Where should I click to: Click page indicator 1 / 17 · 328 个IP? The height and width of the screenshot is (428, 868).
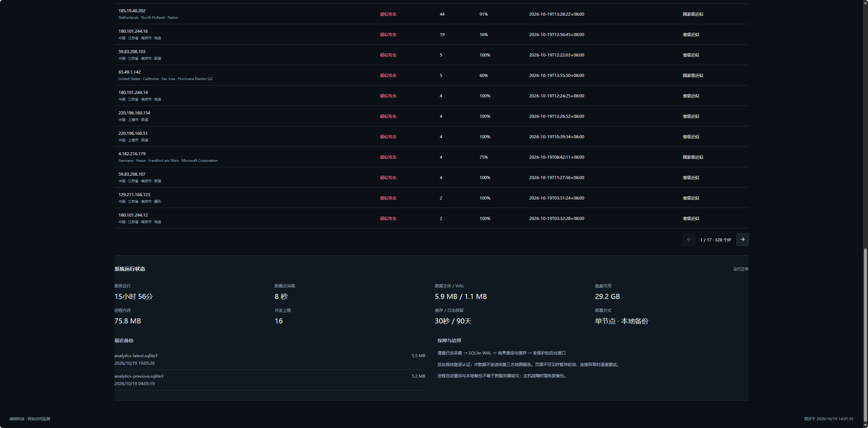point(716,240)
